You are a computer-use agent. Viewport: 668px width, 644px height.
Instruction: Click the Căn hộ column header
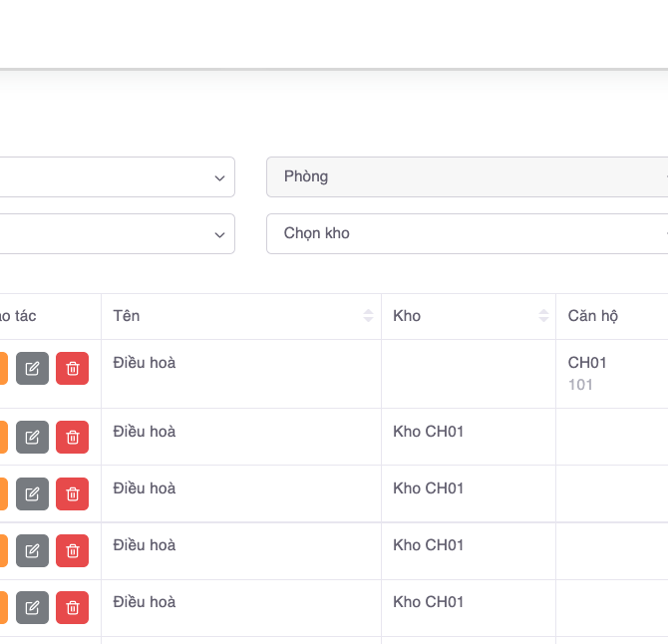tap(593, 316)
